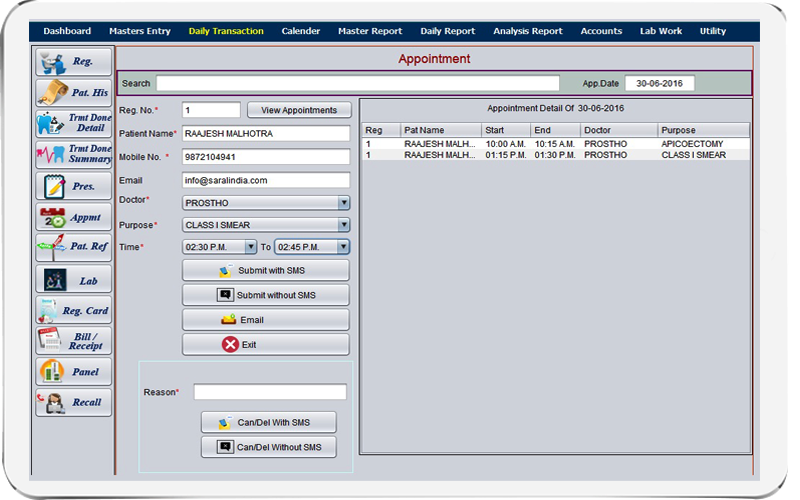Click the Patient Name field
The width and height of the screenshot is (800, 500).
[266, 133]
